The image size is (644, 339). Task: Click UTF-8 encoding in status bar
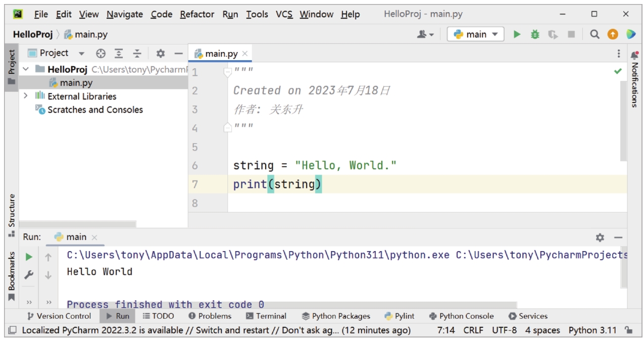click(504, 330)
